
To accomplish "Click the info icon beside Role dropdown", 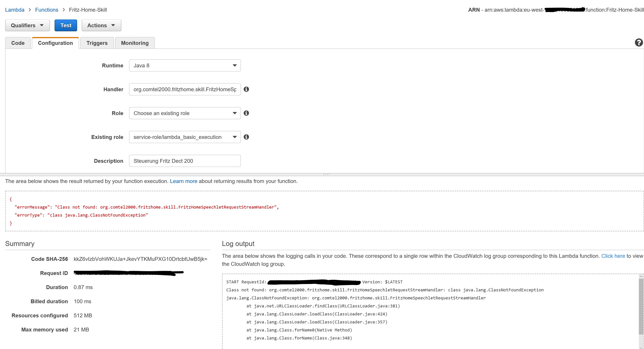I will click(x=246, y=113).
